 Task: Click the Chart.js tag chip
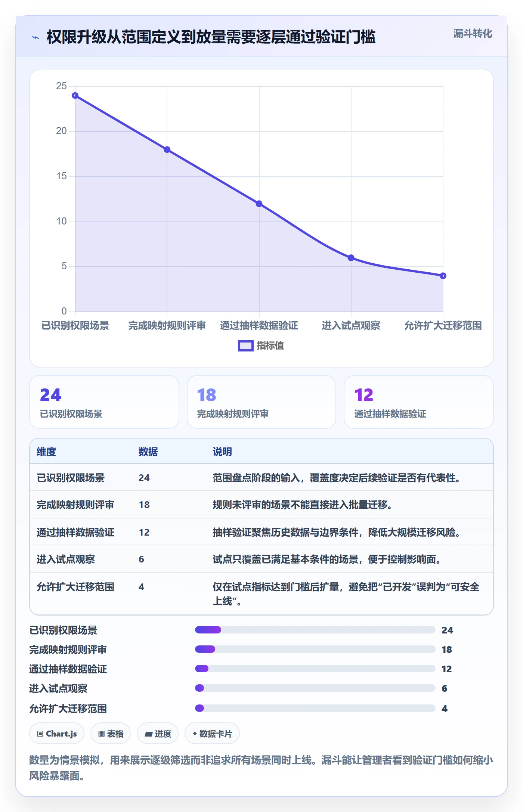(x=57, y=734)
